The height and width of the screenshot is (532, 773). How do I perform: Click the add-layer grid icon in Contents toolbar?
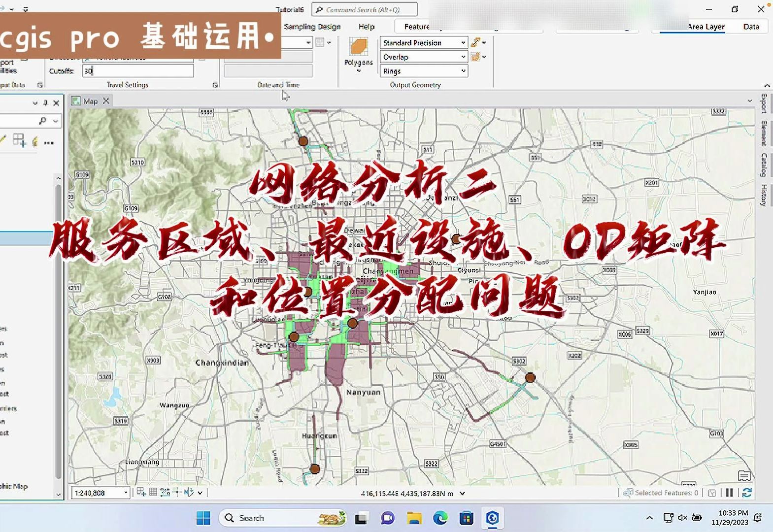pyautogui.click(x=19, y=140)
